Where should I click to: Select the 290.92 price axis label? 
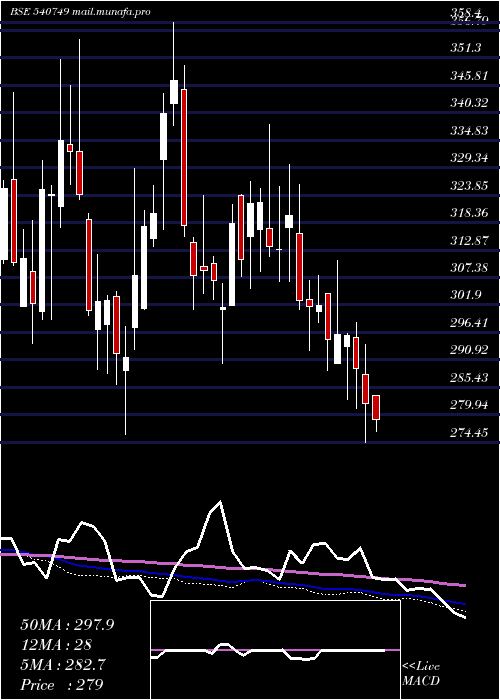469,350
